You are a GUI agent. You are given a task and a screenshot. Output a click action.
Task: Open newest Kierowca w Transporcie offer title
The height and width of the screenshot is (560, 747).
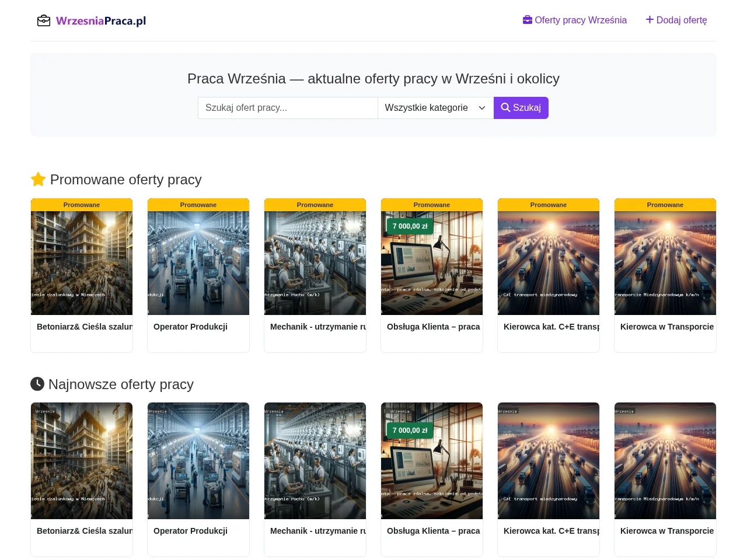coord(667,531)
